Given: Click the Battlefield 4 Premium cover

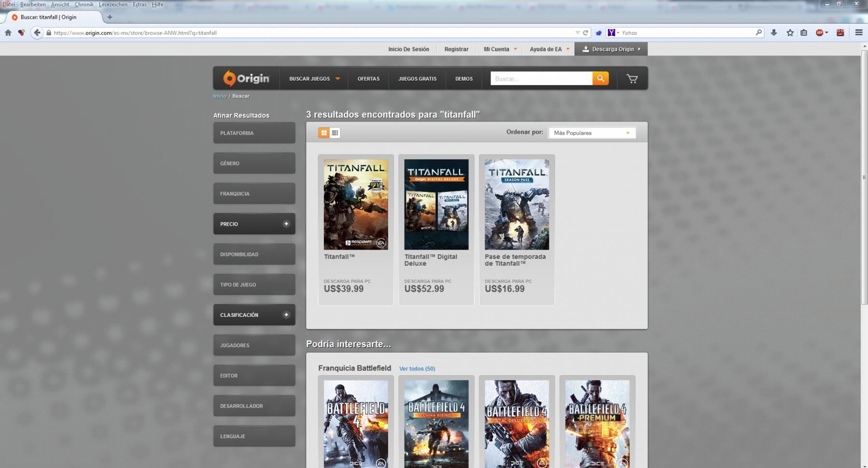Looking at the screenshot, I should pos(597,424).
